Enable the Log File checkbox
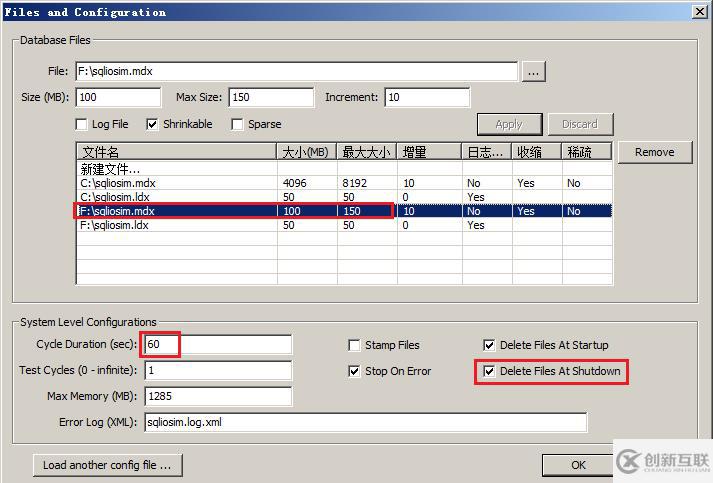Screen dimensions: 713x483 pyautogui.click(x=82, y=124)
